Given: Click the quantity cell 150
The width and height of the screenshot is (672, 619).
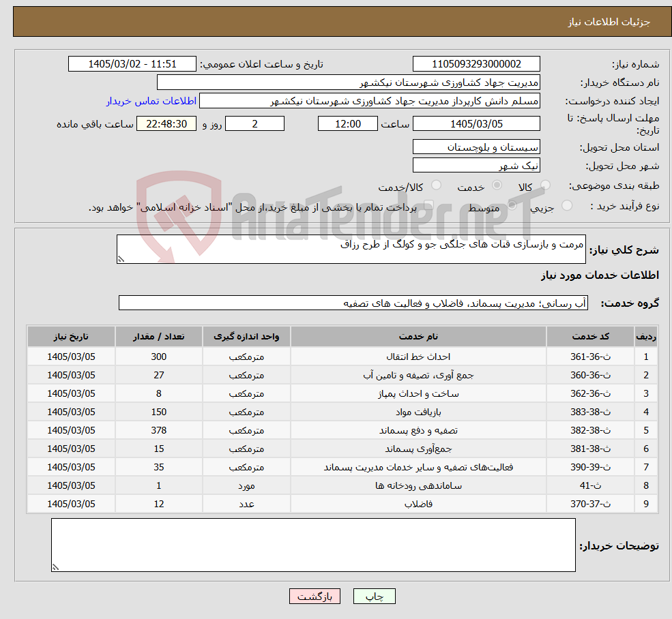Looking at the screenshot, I should point(158,412).
